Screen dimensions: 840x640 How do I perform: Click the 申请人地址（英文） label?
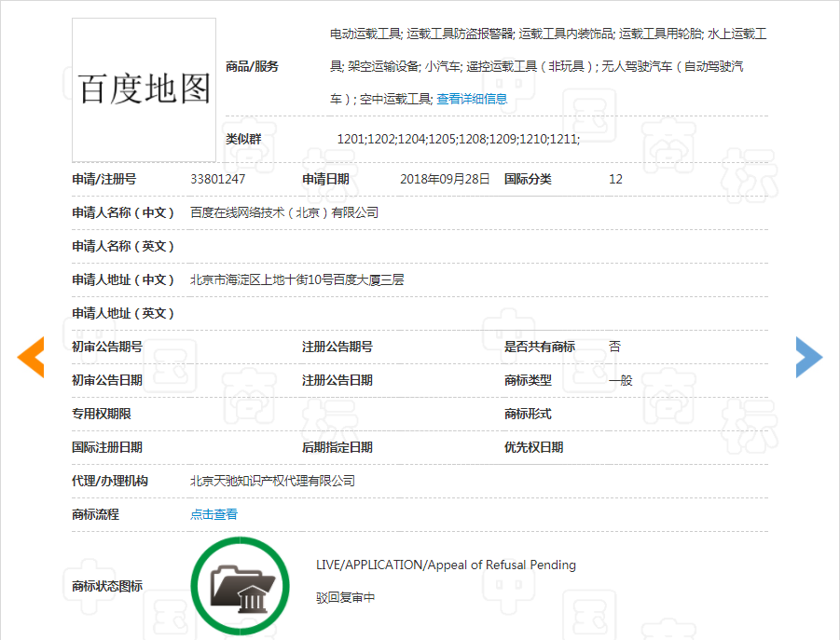click(123, 313)
